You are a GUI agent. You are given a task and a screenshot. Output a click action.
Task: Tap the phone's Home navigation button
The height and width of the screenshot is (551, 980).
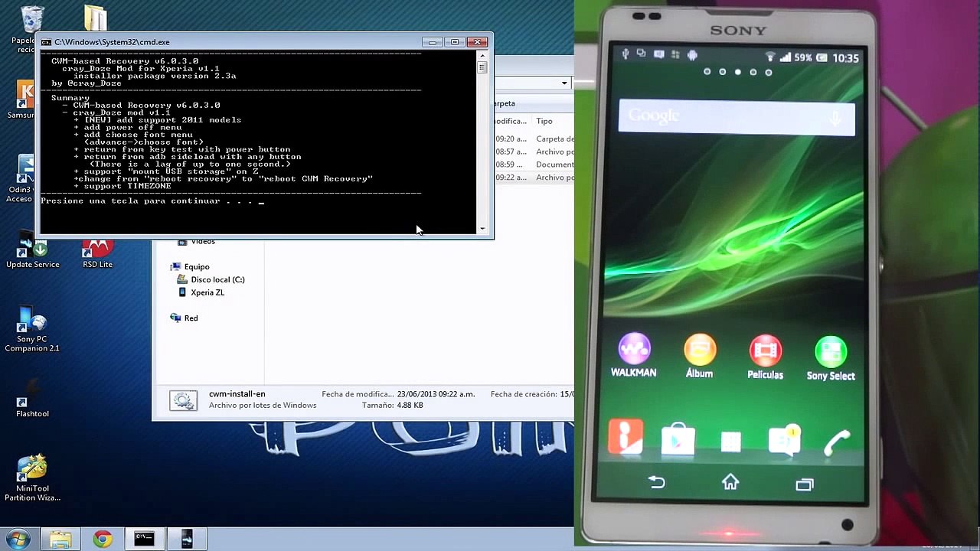(x=730, y=482)
